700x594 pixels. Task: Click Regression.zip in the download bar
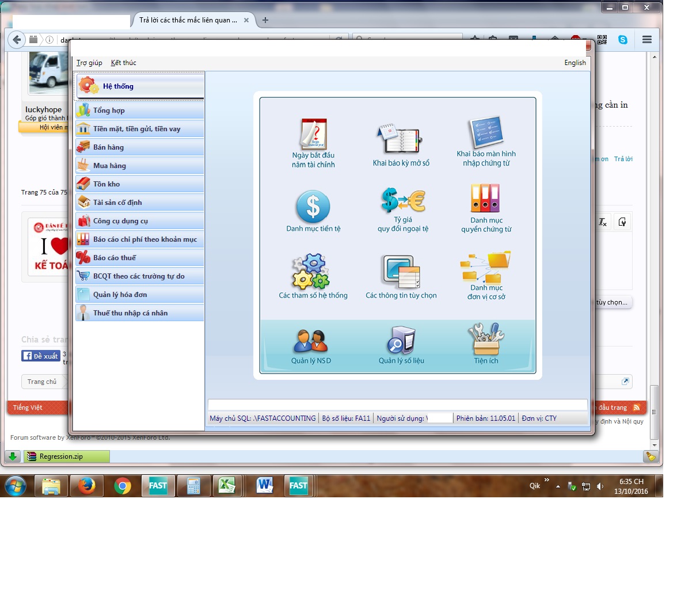click(61, 456)
